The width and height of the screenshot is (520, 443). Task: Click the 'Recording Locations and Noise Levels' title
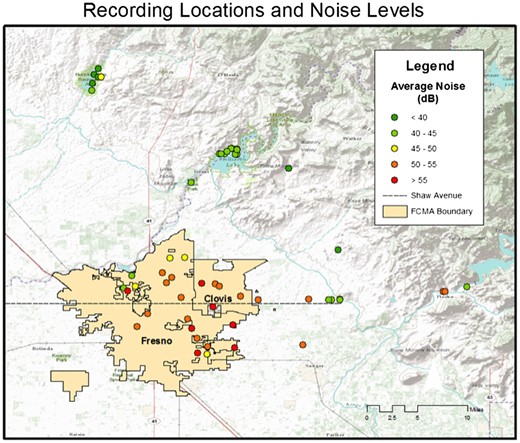253,11
